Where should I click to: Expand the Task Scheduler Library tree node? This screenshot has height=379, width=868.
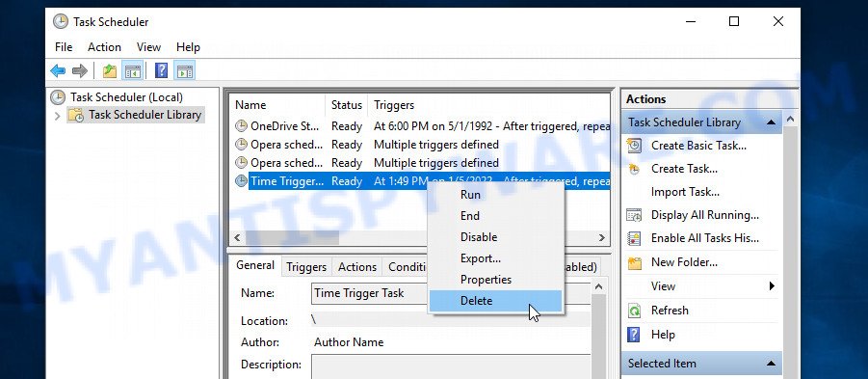(x=57, y=116)
